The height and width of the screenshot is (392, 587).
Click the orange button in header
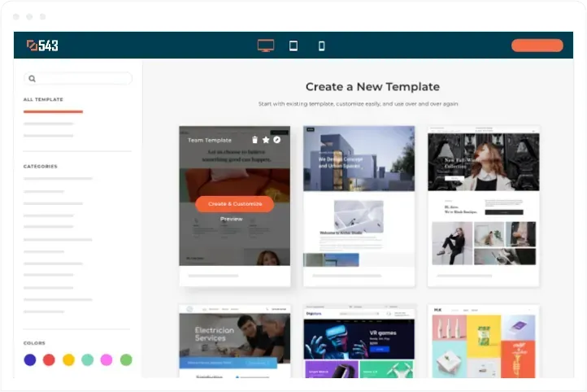coord(537,46)
